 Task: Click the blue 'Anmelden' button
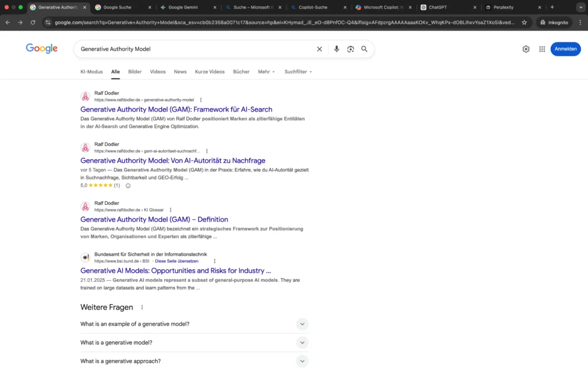(566, 49)
